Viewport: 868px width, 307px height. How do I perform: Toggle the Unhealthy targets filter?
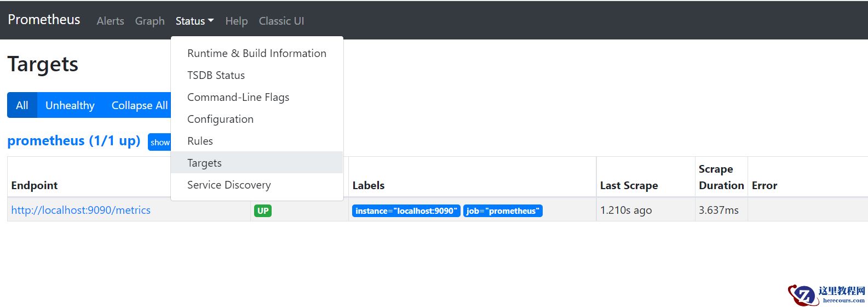coord(70,105)
